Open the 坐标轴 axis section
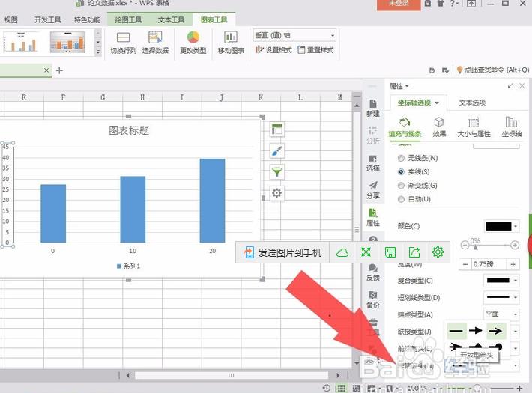 pos(511,127)
